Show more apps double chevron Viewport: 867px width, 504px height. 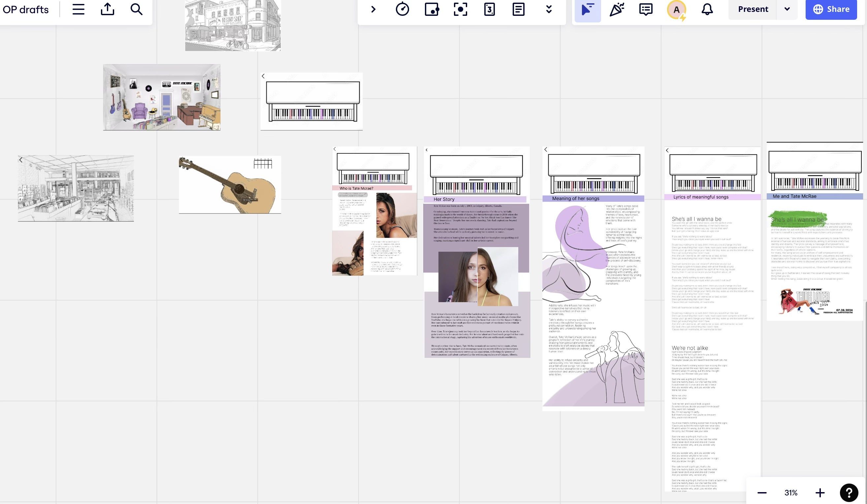[x=549, y=9]
